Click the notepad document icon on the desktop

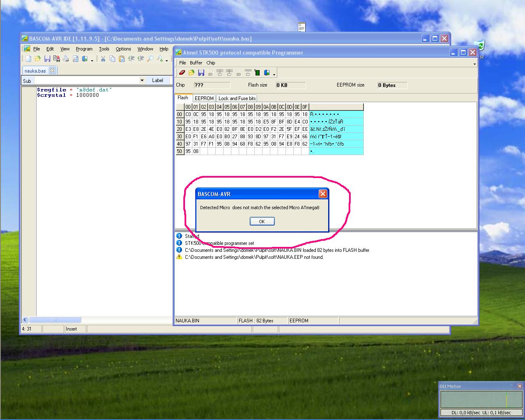click(x=302, y=27)
